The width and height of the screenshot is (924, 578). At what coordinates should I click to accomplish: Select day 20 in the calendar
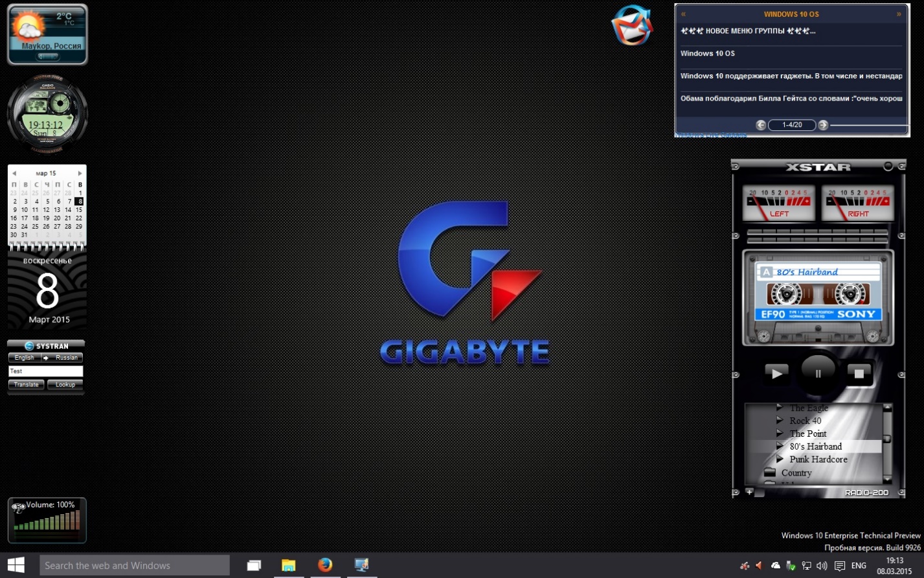(57, 218)
